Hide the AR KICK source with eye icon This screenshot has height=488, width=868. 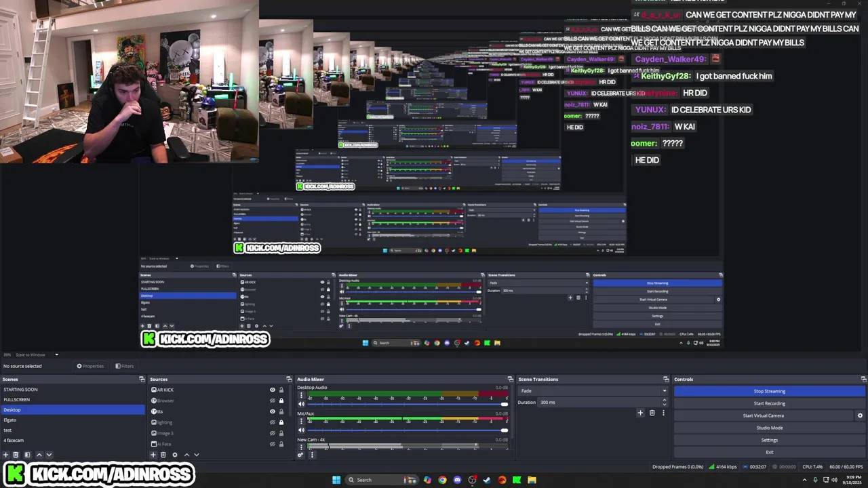click(273, 390)
